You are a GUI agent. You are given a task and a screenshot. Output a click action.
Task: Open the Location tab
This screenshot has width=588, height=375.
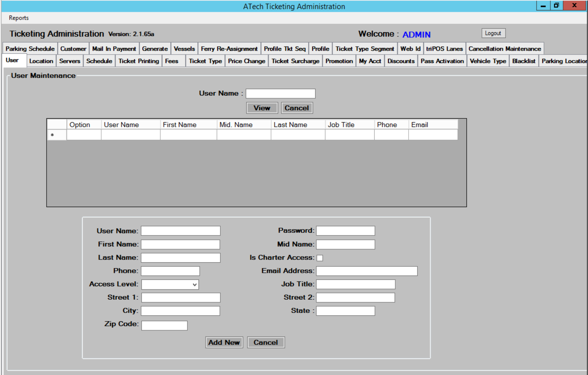pos(41,61)
